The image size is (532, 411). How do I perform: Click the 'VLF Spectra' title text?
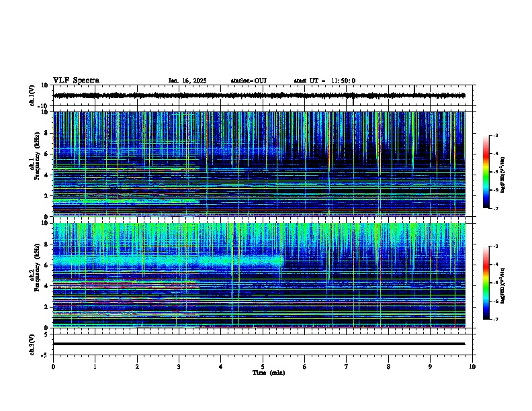coord(76,81)
